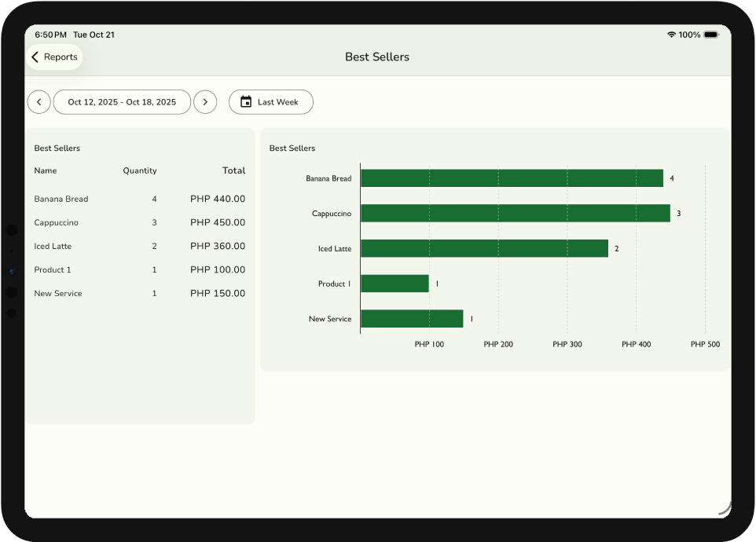Screen dimensions: 756x542
Task: Sort by the Quantity column header
Action: [x=140, y=171]
